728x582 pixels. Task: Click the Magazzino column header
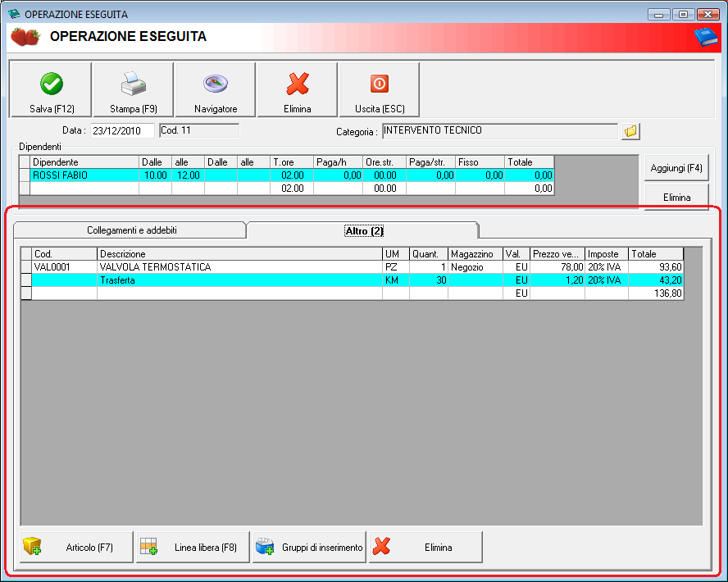[475, 254]
